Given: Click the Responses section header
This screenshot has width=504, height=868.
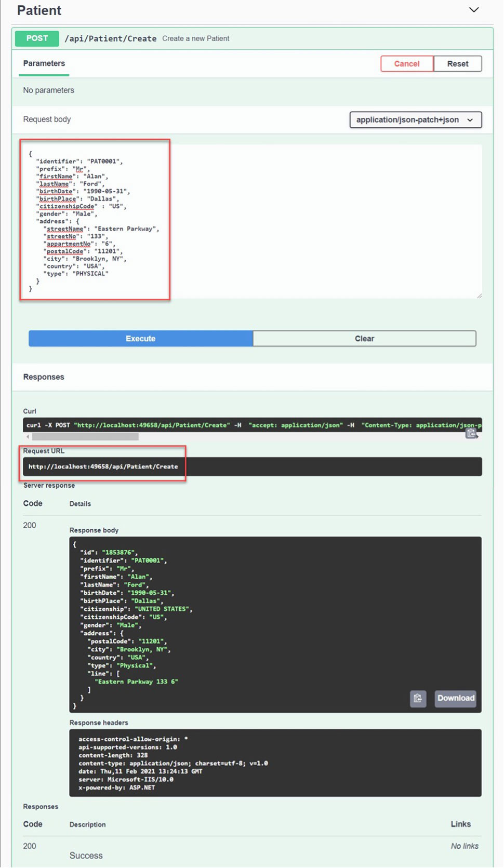Looking at the screenshot, I should coord(44,377).
